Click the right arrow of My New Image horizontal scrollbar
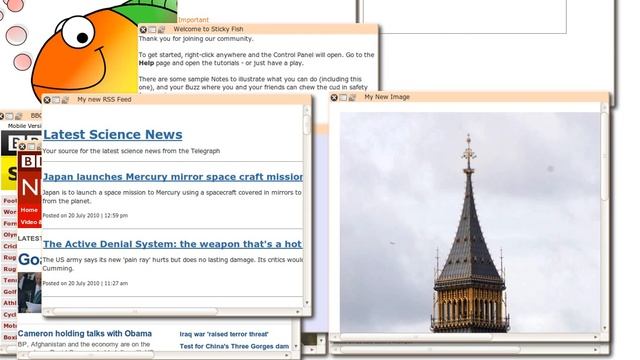The width and height of the screenshot is (640, 360). [x=596, y=337]
